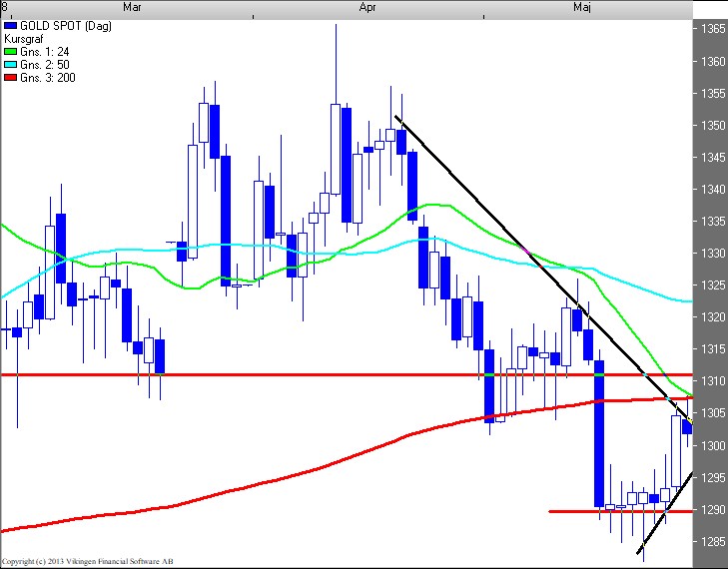Click the 1350 price axis label
728x569 pixels.
[x=713, y=126]
